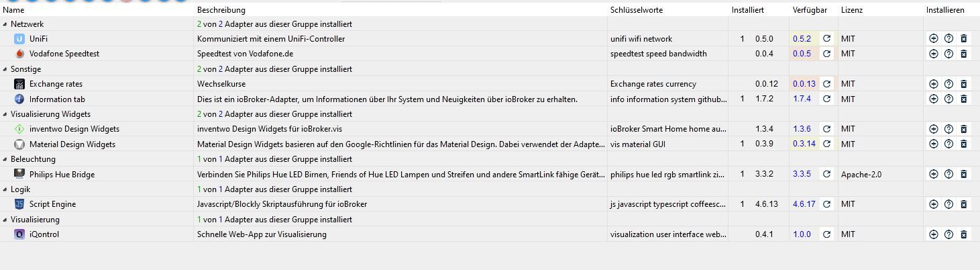The image size is (980, 270).
Task: Click the Schlüsselworte column header
Action: pyautogui.click(x=637, y=10)
